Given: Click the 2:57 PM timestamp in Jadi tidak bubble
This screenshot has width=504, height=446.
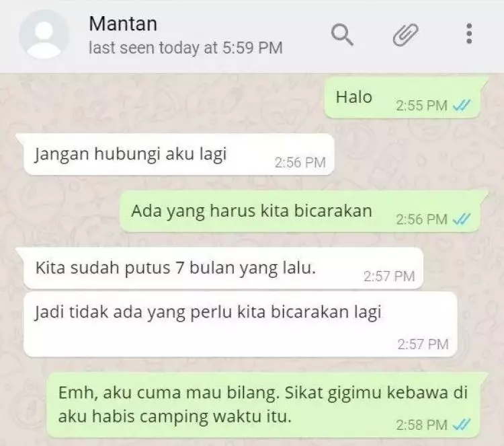Looking at the screenshot, I should (423, 344).
